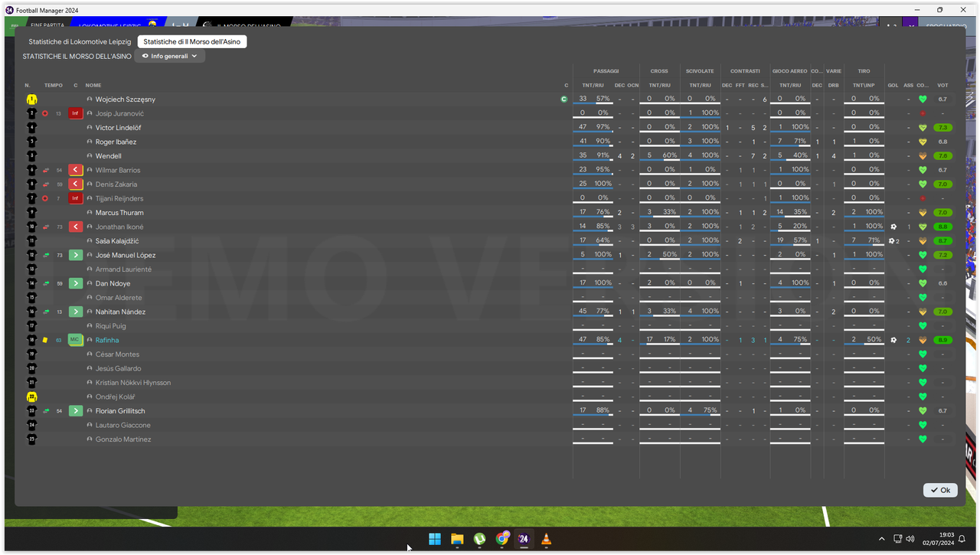
Task: Open the Windows Start menu
Action: (435, 539)
